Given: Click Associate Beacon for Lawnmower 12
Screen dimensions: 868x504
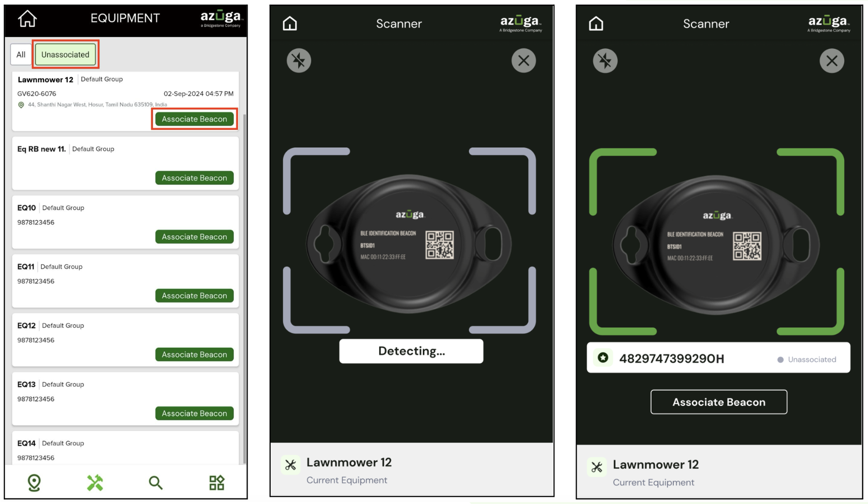Looking at the screenshot, I should click(x=194, y=119).
